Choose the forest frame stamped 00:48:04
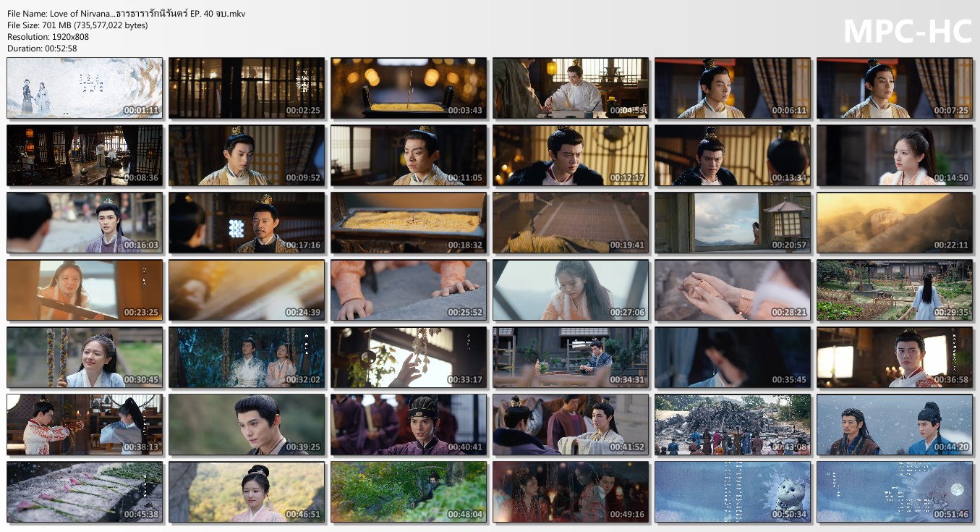Screen dimensions: 980x532 pos(409,491)
